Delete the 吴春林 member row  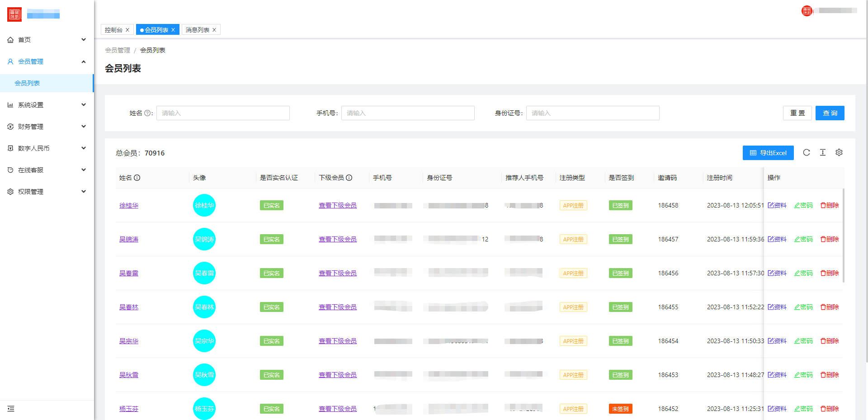point(830,307)
